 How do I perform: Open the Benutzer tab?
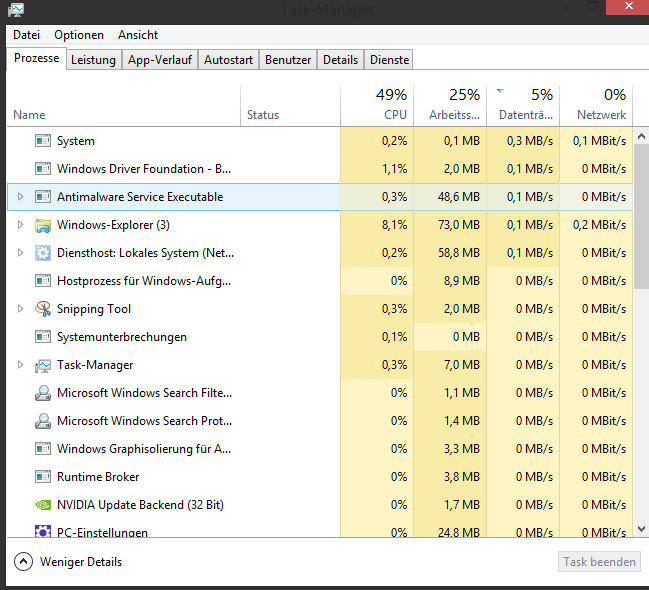tap(288, 60)
